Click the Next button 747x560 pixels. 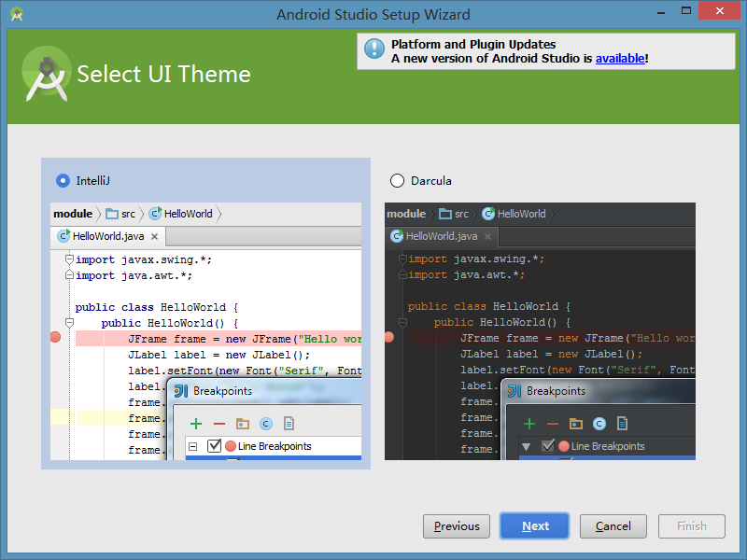[x=534, y=526]
